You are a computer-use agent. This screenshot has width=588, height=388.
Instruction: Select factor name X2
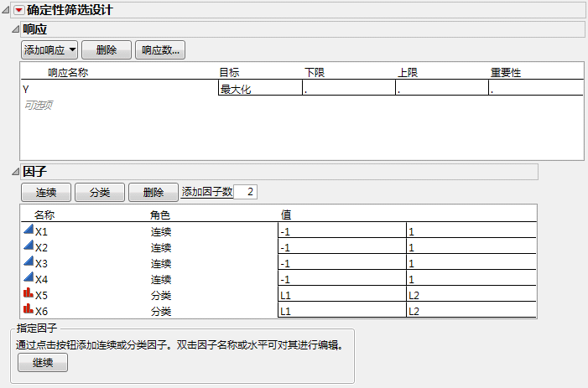coord(41,247)
